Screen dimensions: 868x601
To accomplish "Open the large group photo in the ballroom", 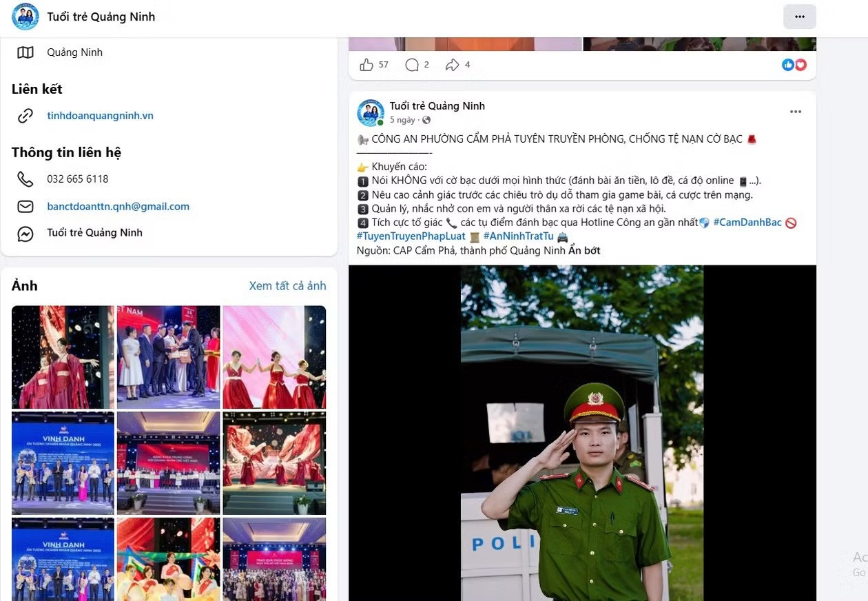I will pos(274,559).
